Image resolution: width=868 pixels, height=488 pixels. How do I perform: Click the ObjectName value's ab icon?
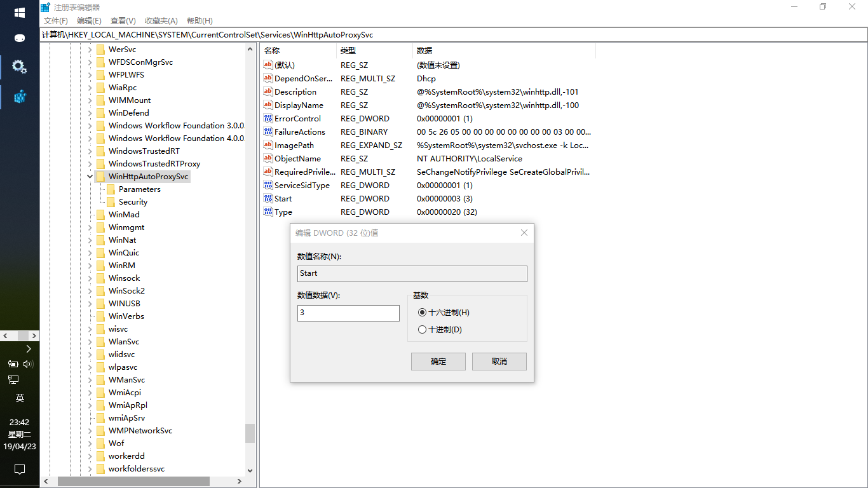268,159
